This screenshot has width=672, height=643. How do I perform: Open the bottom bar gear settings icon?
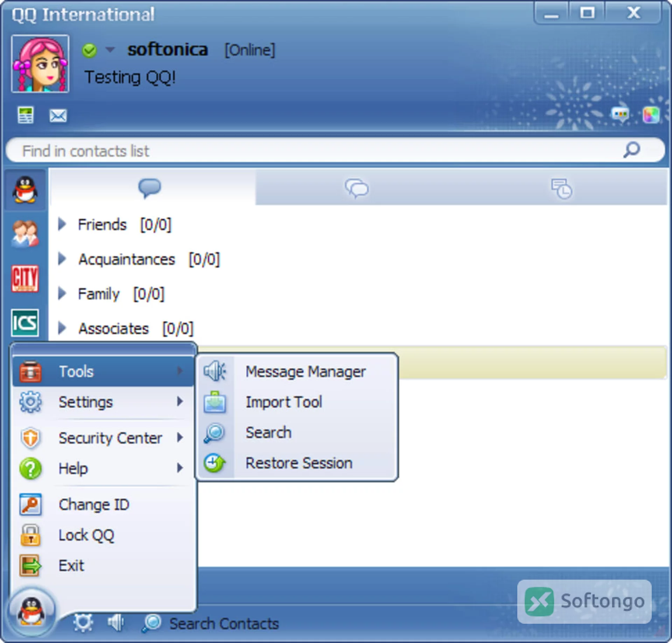(x=83, y=623)
